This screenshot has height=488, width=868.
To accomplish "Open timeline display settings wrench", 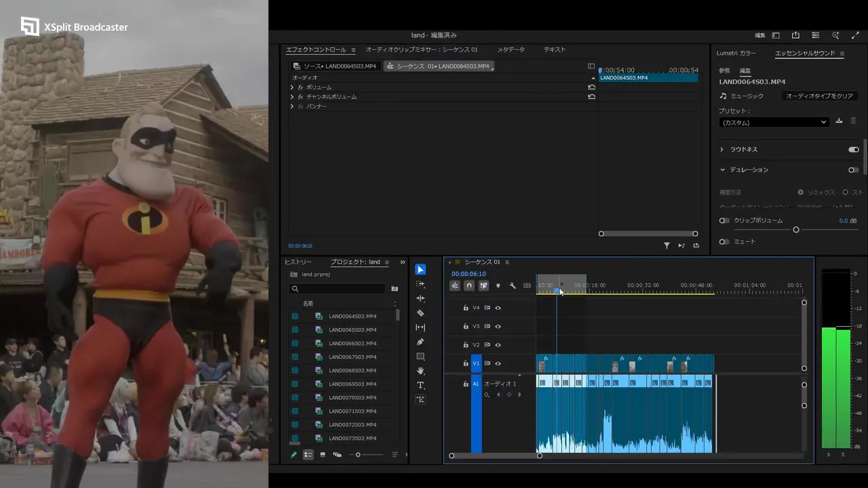I will [x=513, y=285].
